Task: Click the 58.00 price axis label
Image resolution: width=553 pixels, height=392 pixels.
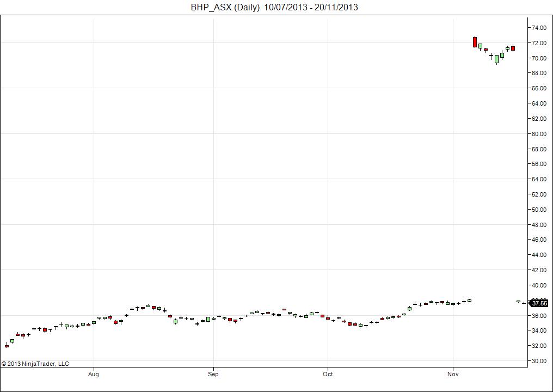Action: (539, 149)
